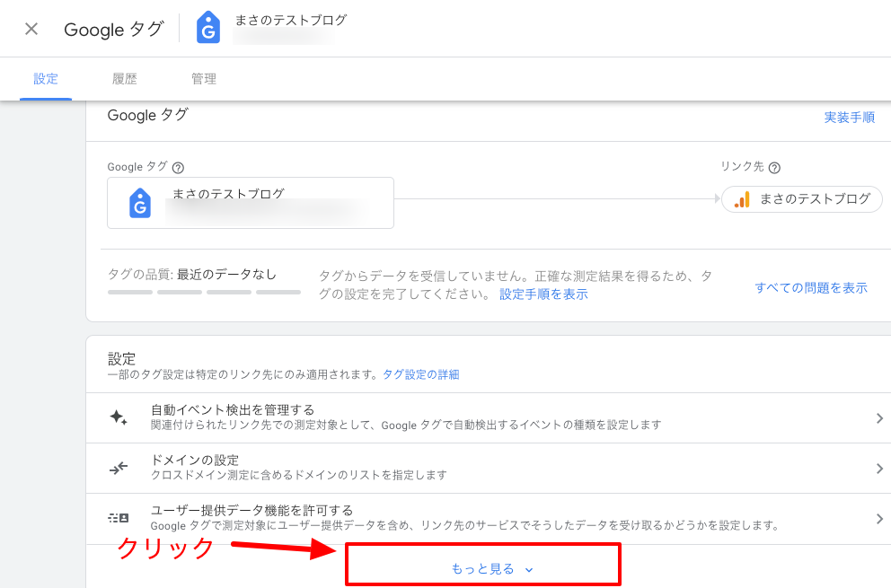
Task: Click the まさのテストブログ title in header
Action: pyautogui.click(x=291, y=20)
